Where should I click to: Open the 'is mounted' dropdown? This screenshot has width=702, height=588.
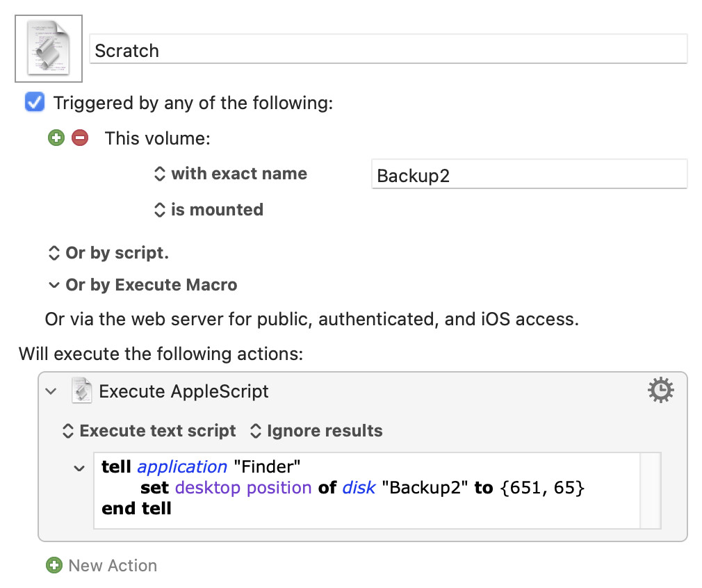pyautogui.click(x=209, y=210)
